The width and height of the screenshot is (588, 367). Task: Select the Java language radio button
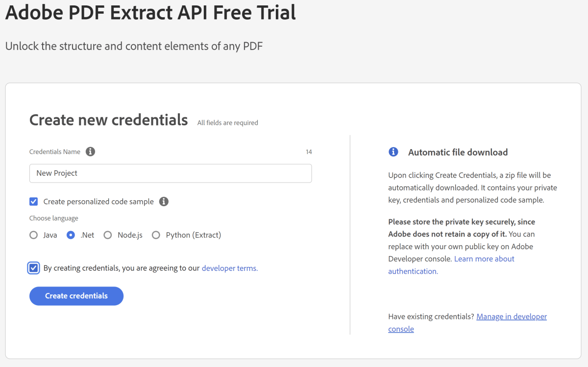(x=34, y=235)
